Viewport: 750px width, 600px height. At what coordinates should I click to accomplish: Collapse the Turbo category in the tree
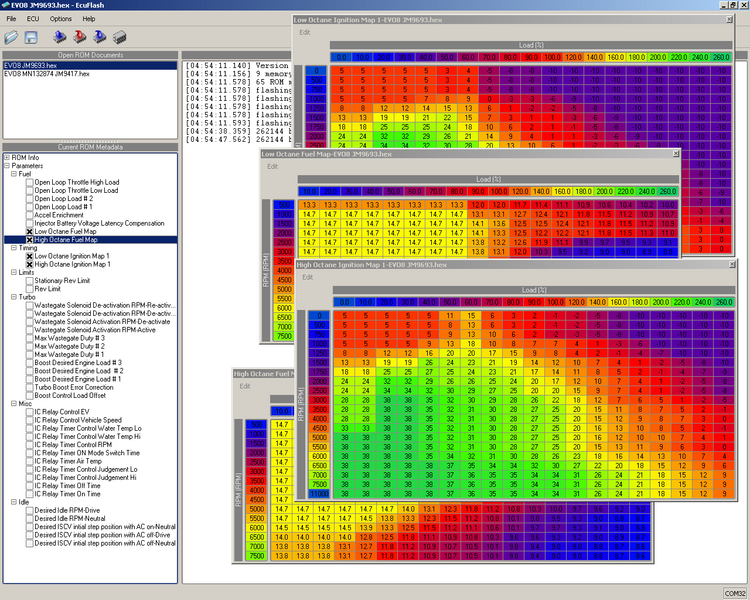(15, 297)
